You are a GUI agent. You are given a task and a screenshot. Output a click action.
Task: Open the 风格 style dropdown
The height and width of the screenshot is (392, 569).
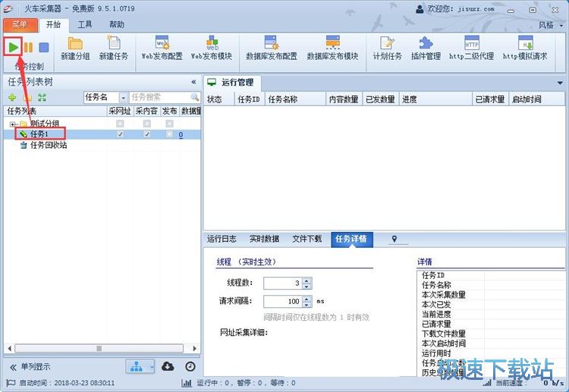coord(549,25)
